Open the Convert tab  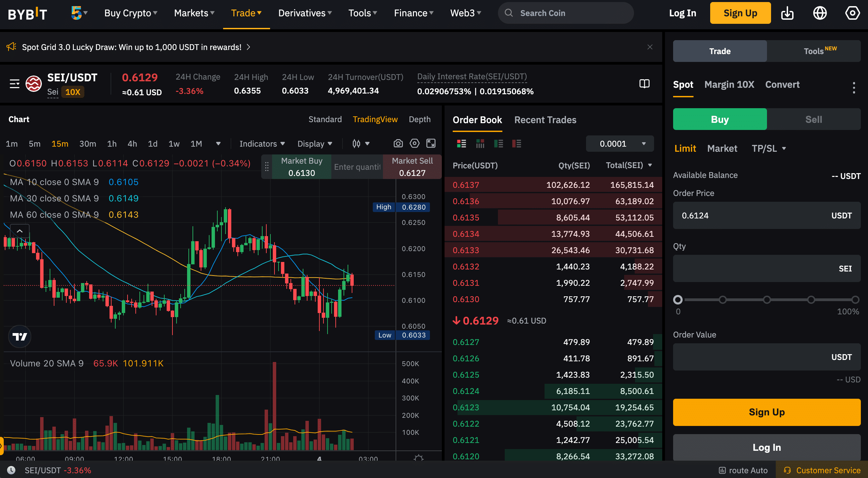pyautogui.click(x=782, y=84)
